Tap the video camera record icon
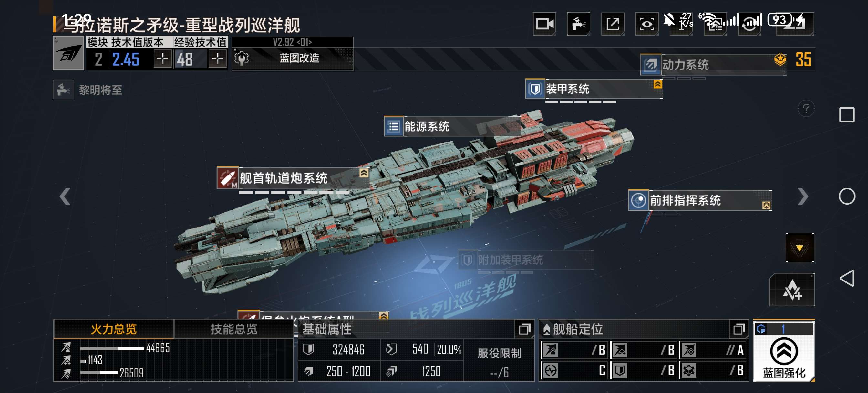868x393 pixels. tap(544, 24)
